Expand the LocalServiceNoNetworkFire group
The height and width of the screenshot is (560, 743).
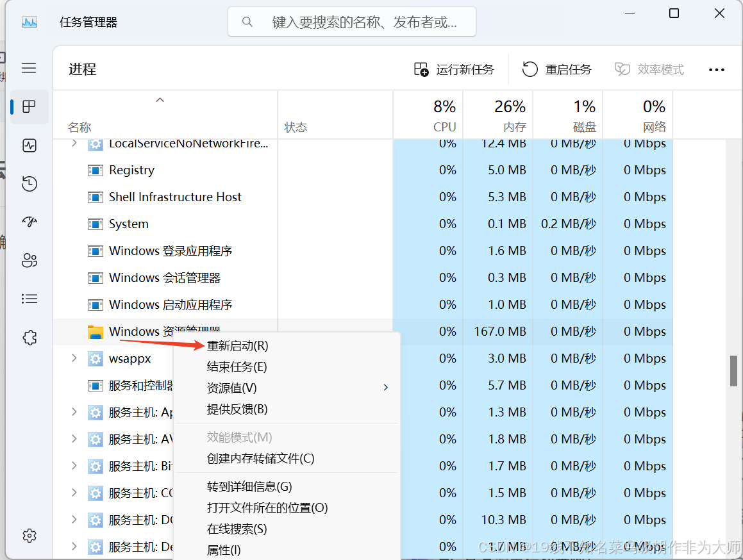coord(74,143)
